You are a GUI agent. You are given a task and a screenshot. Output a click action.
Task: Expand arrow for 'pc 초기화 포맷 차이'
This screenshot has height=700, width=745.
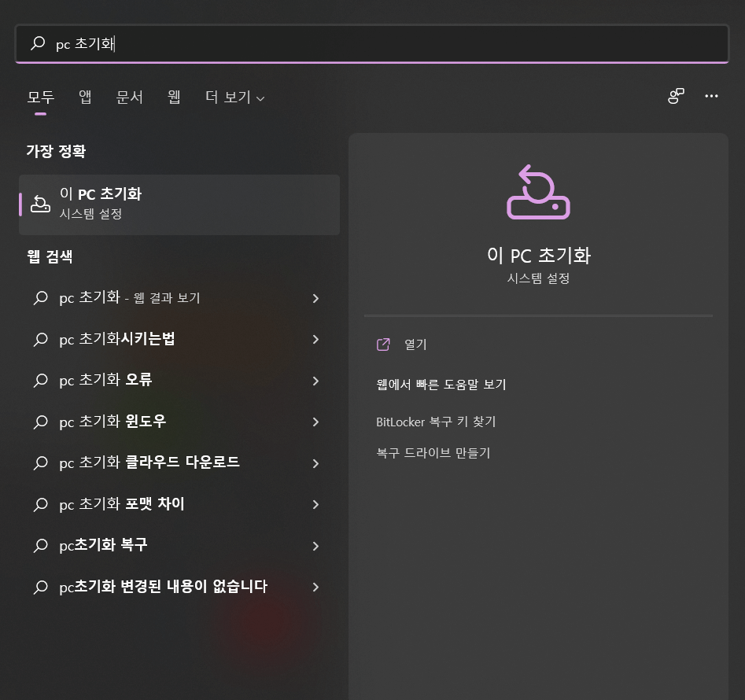[315, 504]
